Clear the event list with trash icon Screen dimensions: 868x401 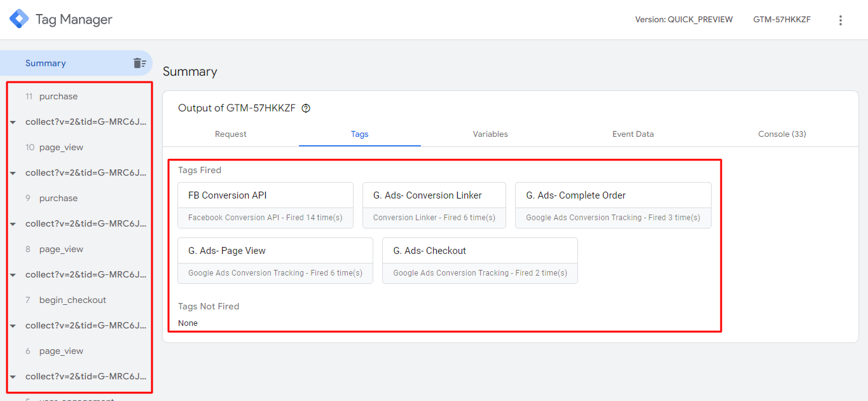(x=139, y=63)
